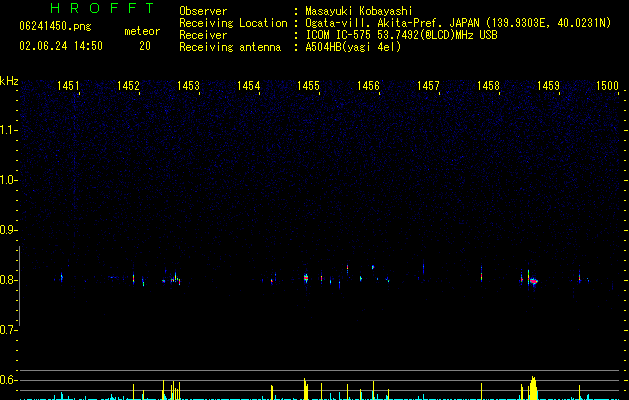Click the 1459 time axis marker
This screenshot has height=400, width=629.
click(x=548, y=86)
